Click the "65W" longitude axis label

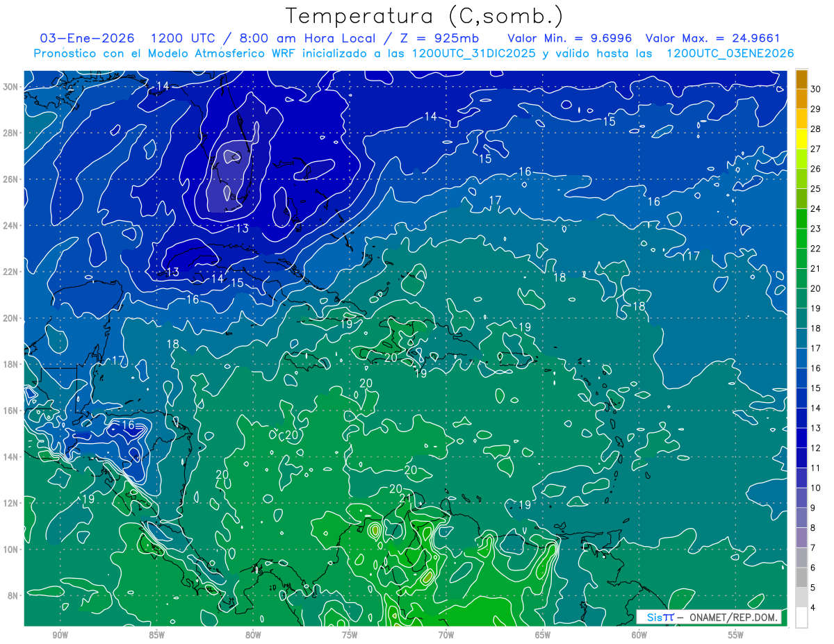543,635
